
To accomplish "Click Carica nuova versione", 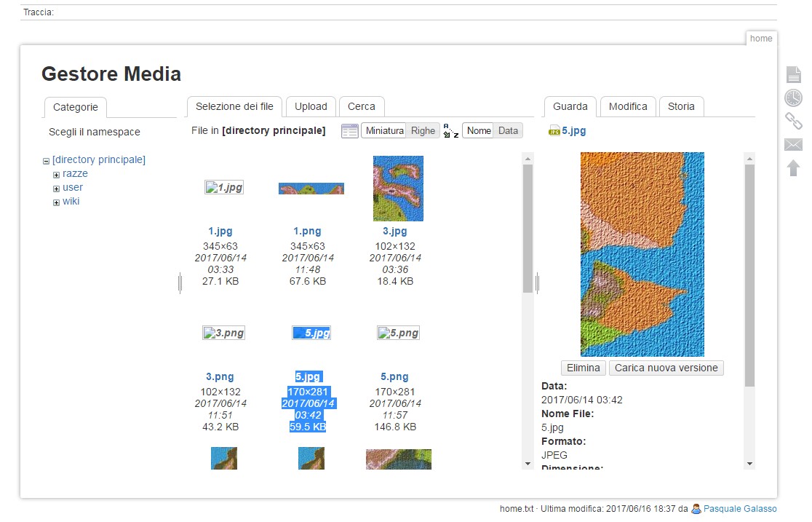I will [x=666, y=368].
